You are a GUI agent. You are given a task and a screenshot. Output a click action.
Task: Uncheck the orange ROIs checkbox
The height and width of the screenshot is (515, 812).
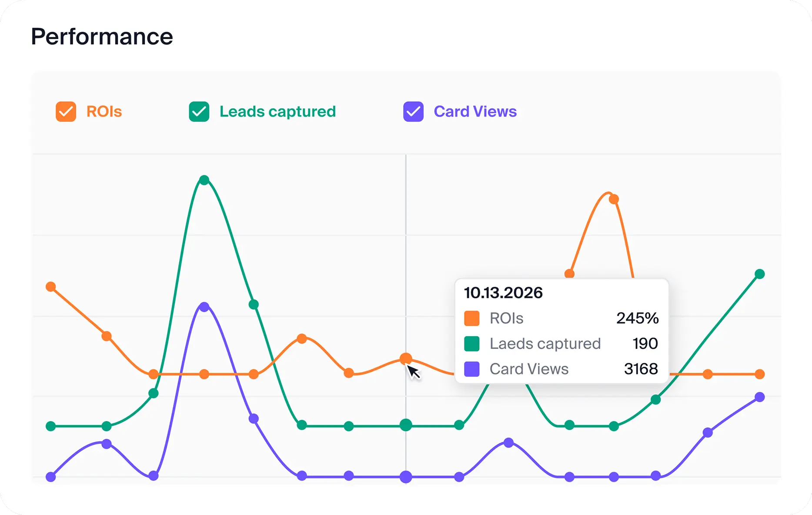66,112
